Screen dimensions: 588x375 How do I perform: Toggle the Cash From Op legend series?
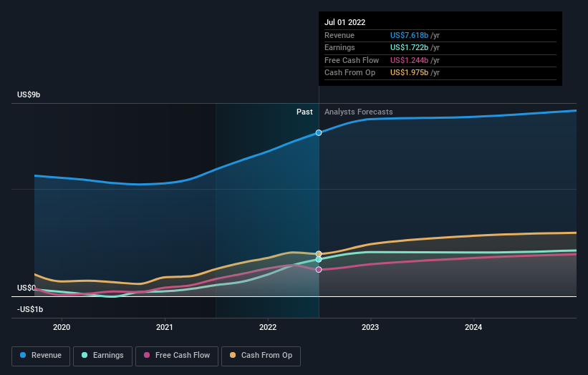click(261, 356)
